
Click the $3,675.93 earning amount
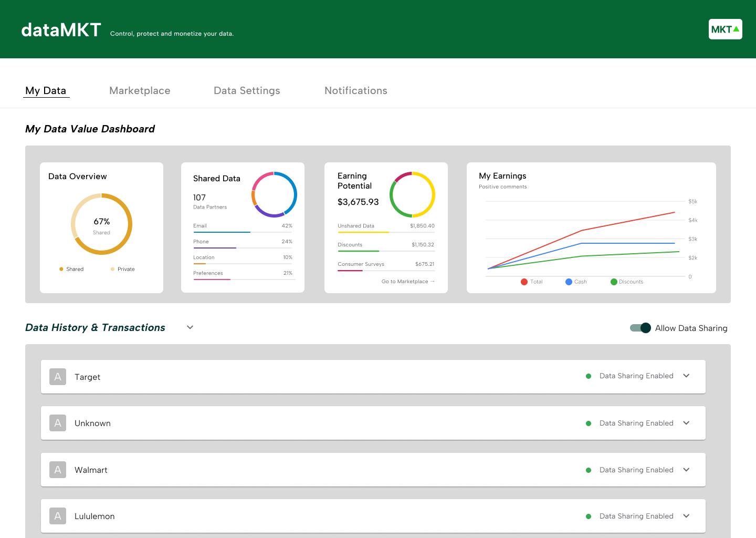[358, 202]
